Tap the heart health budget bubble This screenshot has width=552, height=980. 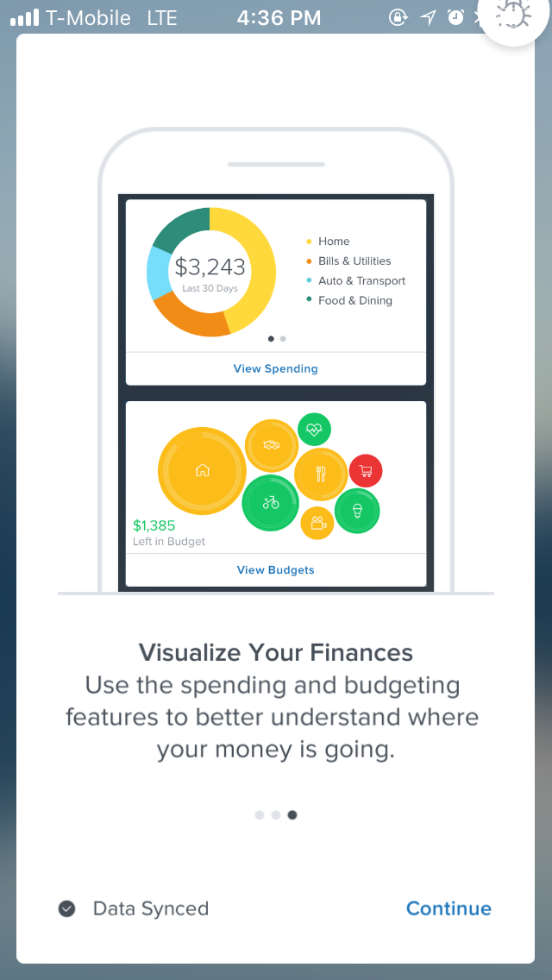(314, 429)
